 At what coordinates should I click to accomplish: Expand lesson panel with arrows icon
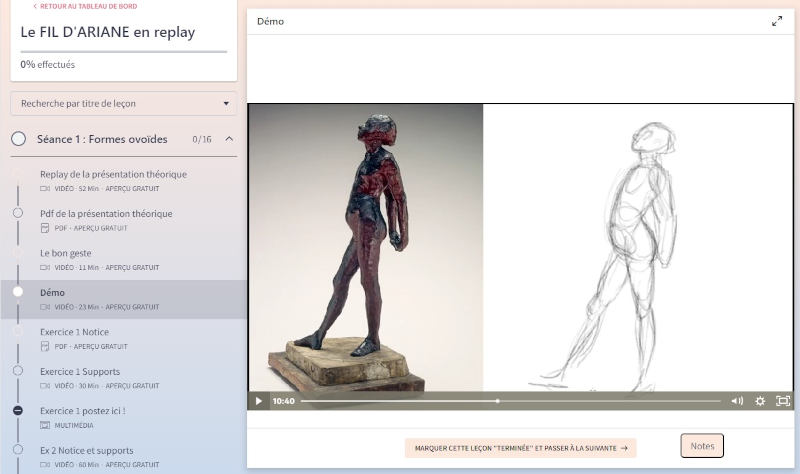point(777,21)
